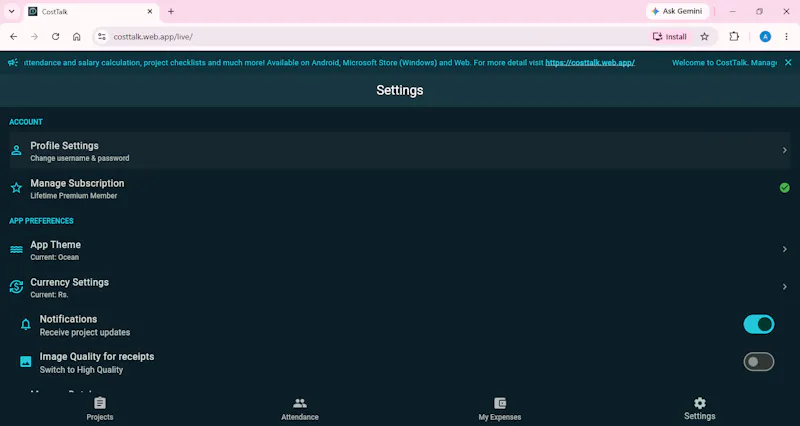The height and width of the screenshot is (426, 800).
Task: Click the Notifications bell icon
Action: tap(26, 324)
